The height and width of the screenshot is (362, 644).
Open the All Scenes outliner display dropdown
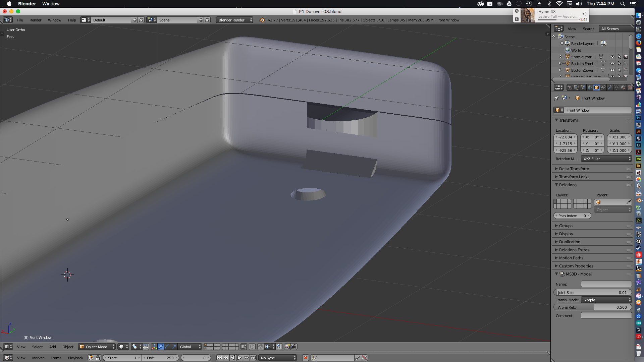pyautogui.click(x=616, y=29)
